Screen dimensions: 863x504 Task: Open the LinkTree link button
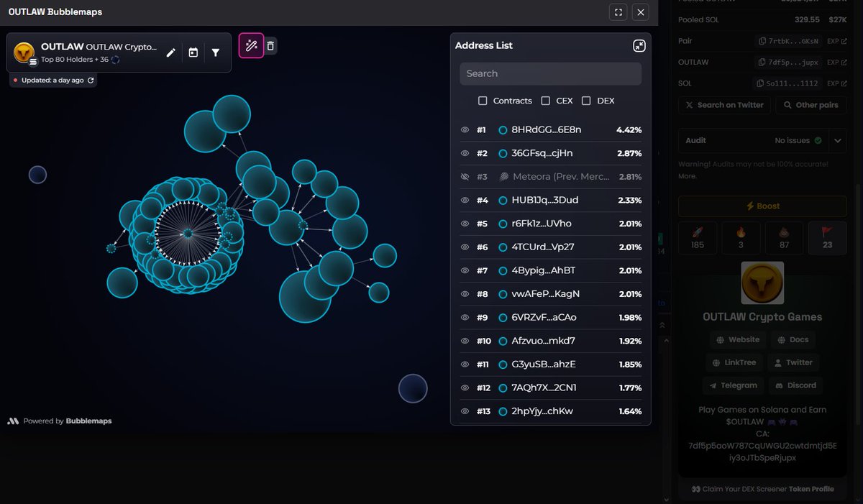pyautogui.click(x=734, y=362)
